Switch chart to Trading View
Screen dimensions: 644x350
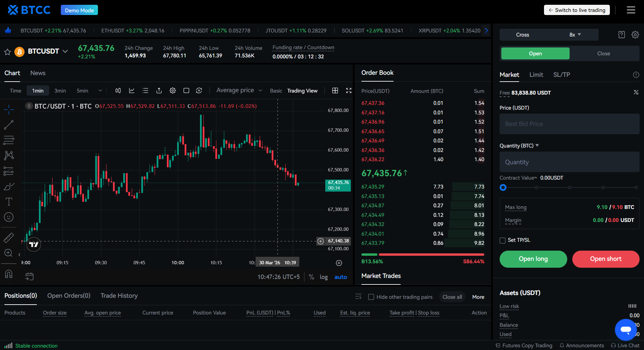point(302,91)
